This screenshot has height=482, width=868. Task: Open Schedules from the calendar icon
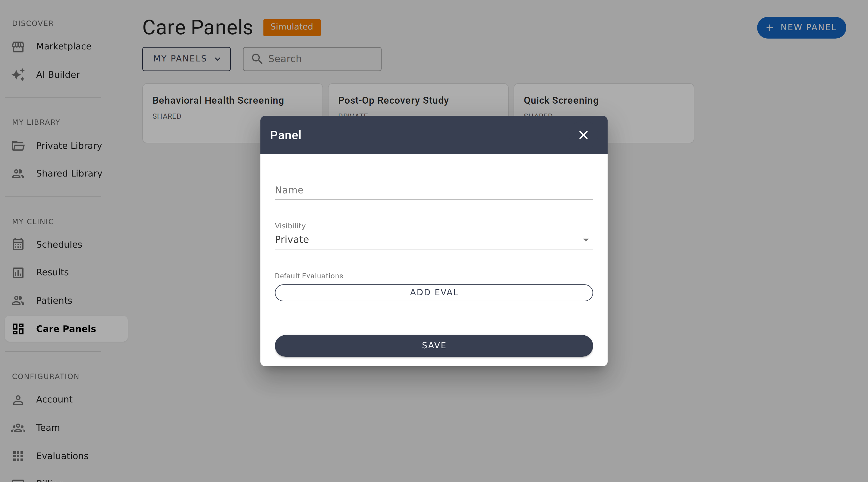18,245
